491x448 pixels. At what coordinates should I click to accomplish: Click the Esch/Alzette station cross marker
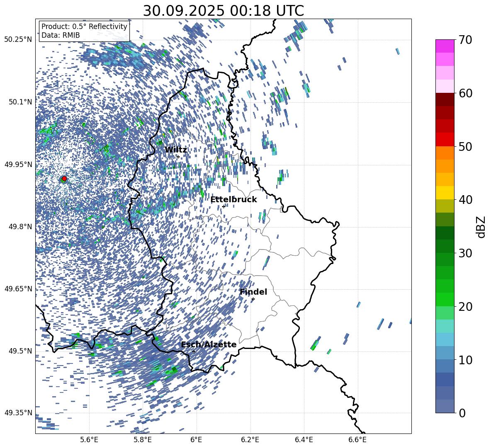(x=194, y=351)
